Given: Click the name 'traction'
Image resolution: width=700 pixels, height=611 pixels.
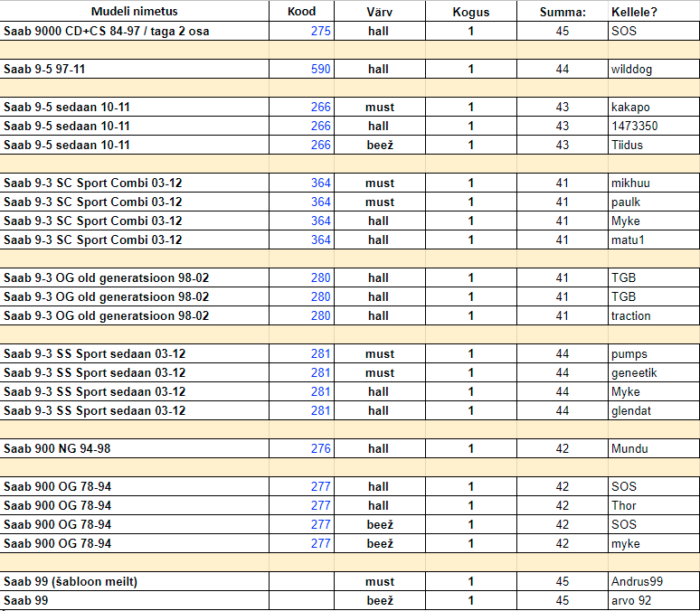Looking at the screenshot, I should (x=630, y=315).
